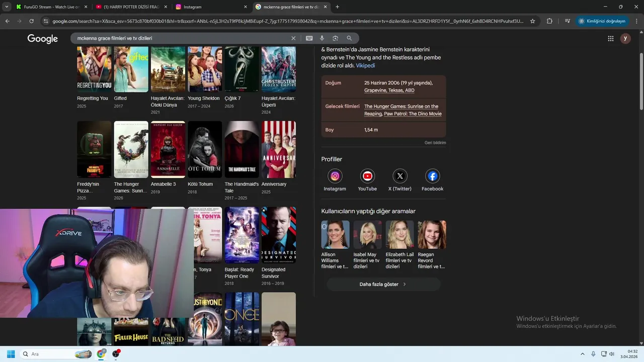Select Allison Williams related search
The height and width of the screenshot is (362, 644).
pyautogui.click(x=335, y=245)
